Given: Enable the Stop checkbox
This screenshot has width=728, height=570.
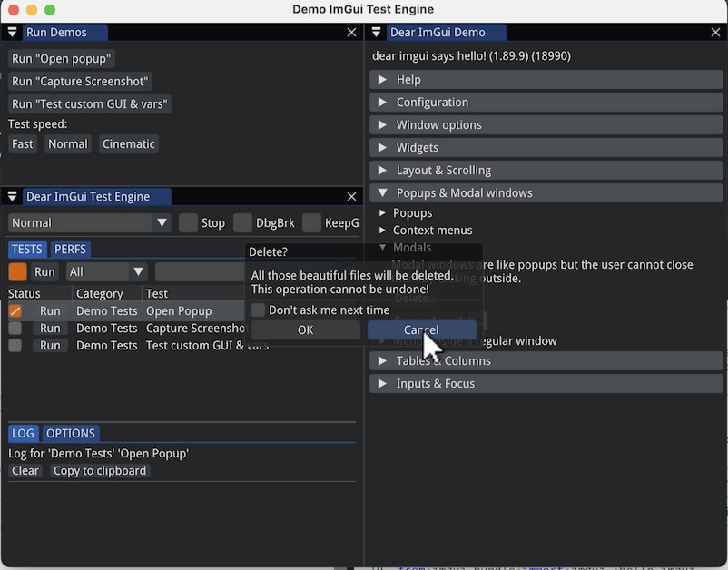Looking at the screenshot, I should click(x=189, y=222).
